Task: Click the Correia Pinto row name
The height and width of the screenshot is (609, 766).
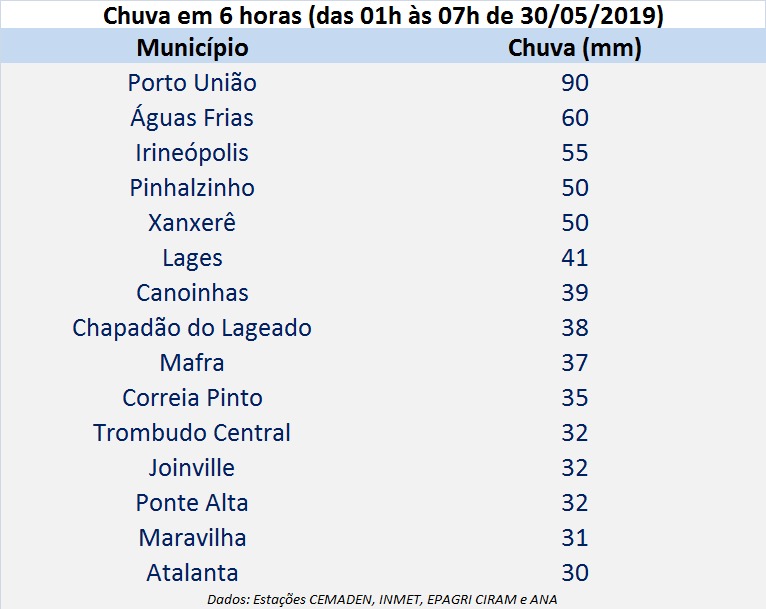Action: 192,398
